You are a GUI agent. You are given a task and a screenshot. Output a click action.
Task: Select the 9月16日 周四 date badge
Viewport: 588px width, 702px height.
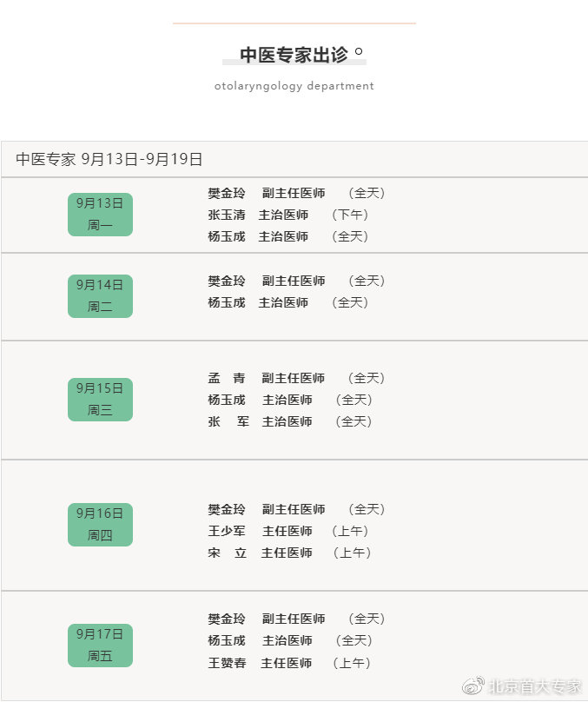tap(100, 524)
